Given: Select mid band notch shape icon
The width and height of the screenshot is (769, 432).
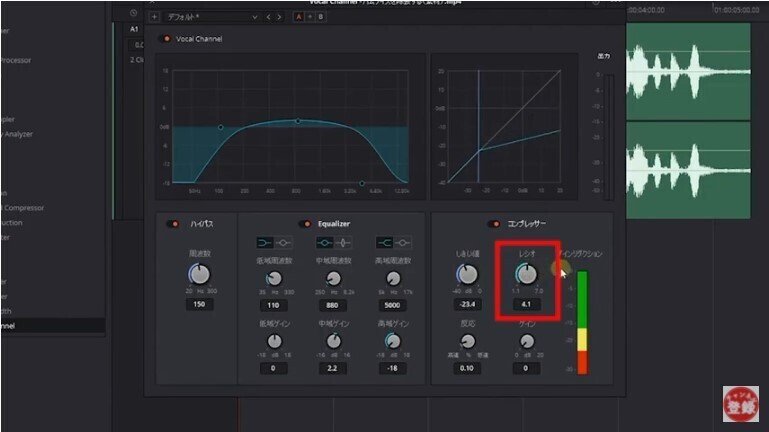Looking at the screenshot, I should (343, 243).
